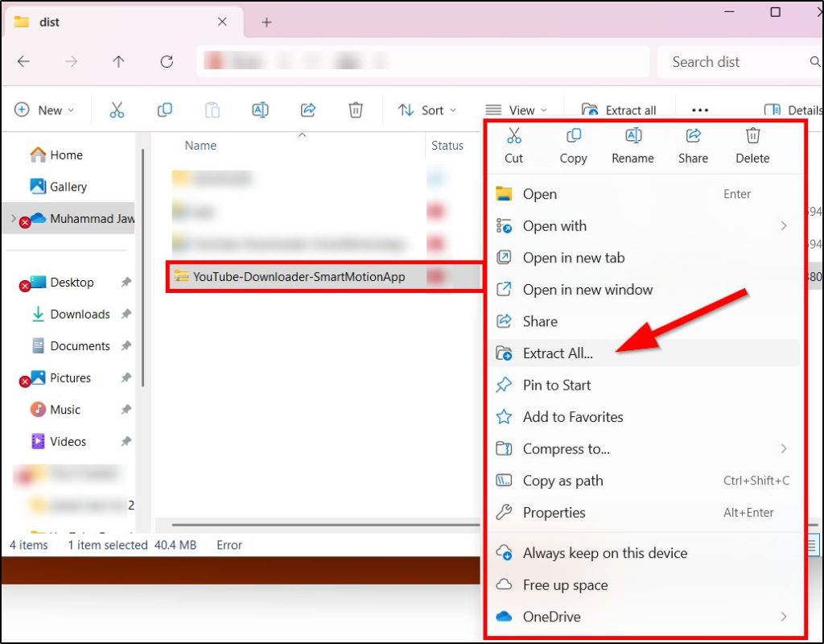Image resolution: width=824 pixels, height=644 pixels.
Task: Click the Copy icon in the toolbar
Action: pos(164,109)
